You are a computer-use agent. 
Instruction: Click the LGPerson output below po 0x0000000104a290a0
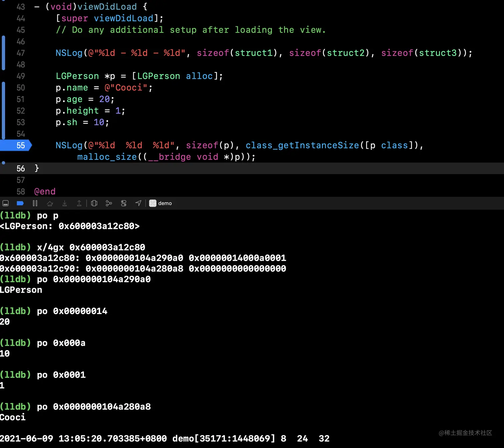[21, 290]
